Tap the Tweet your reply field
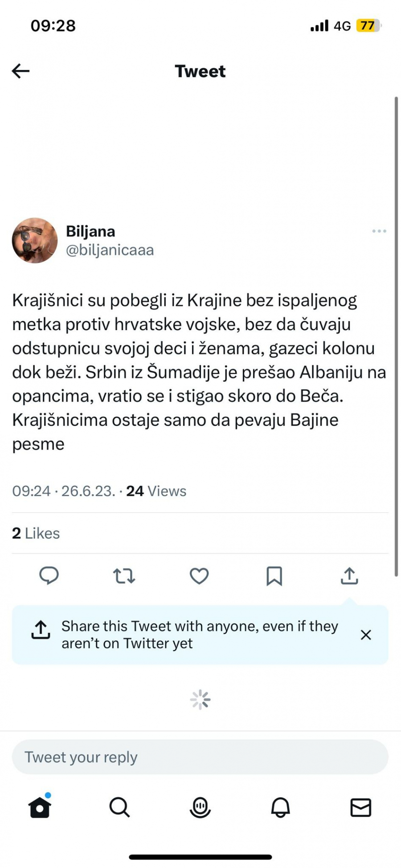 tap(200, 757)
